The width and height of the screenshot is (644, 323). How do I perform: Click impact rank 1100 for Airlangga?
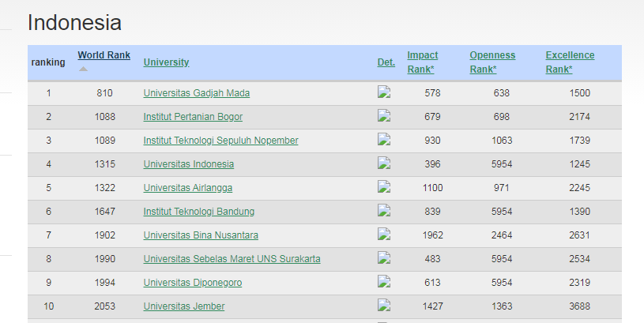432,188
